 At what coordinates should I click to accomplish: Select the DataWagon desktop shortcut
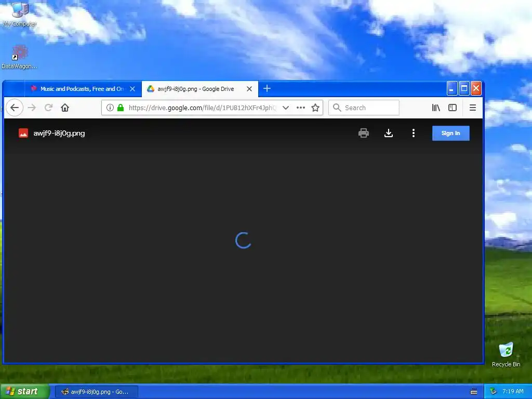(x=19, y=57)
